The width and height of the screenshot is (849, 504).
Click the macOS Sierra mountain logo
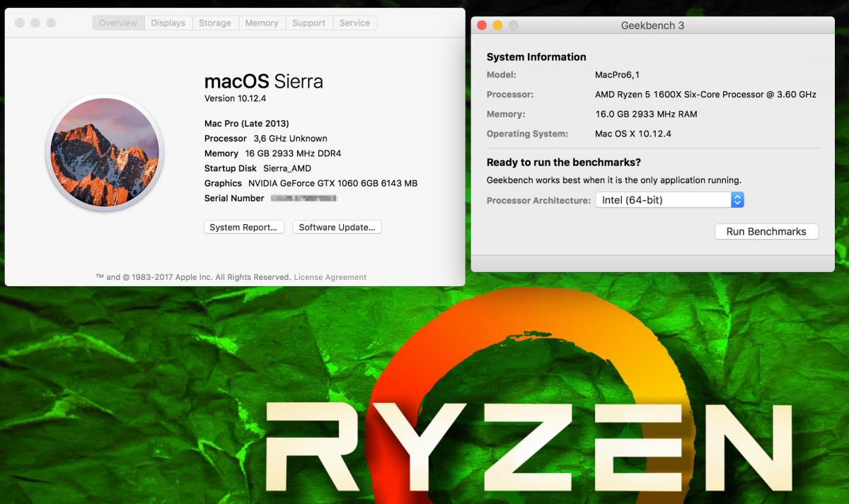coord(105,153)
